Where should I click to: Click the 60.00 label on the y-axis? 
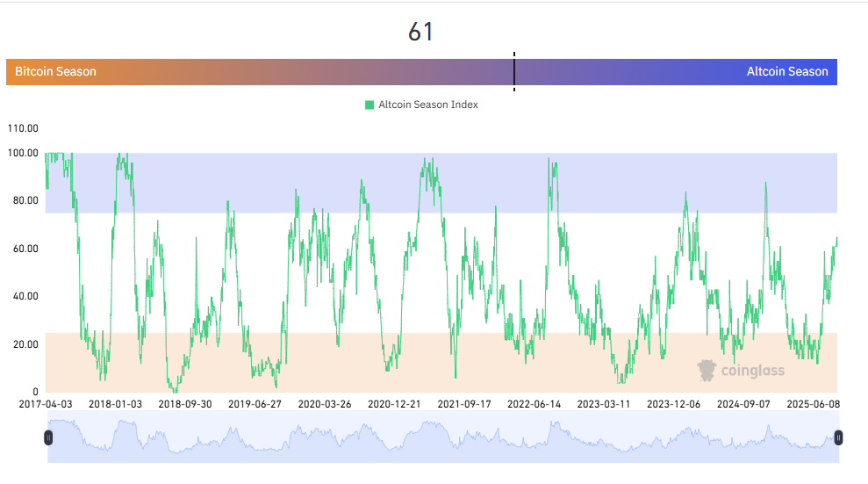coord(23,249)
